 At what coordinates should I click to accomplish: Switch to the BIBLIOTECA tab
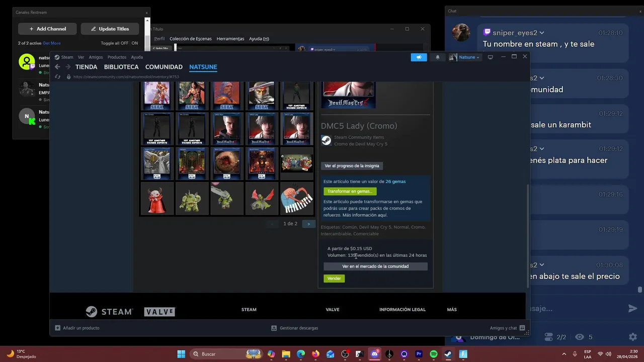pos(121,67)
